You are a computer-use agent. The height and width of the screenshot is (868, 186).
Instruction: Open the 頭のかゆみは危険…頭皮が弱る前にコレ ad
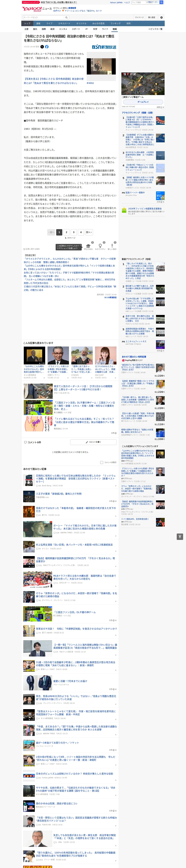click(x=57, y=803)
